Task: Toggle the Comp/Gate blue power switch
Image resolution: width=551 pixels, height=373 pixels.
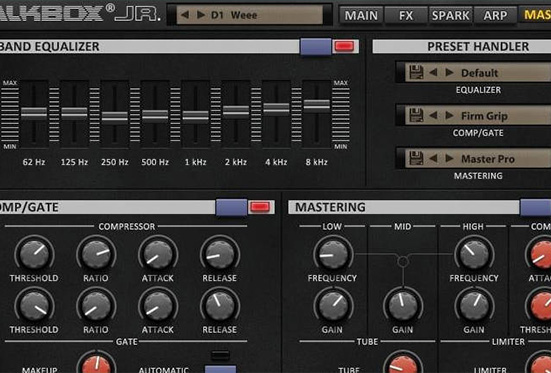Action: (231, 207)
